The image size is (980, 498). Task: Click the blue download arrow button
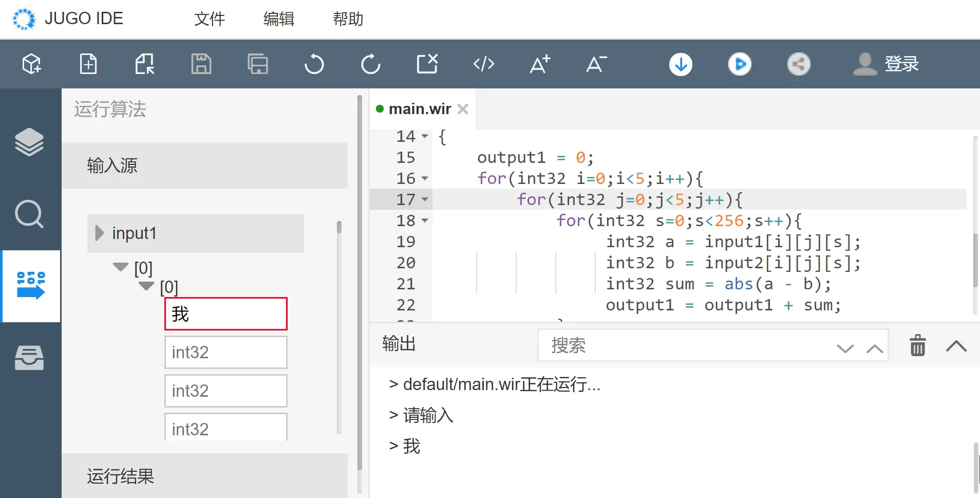coord(681,64)
